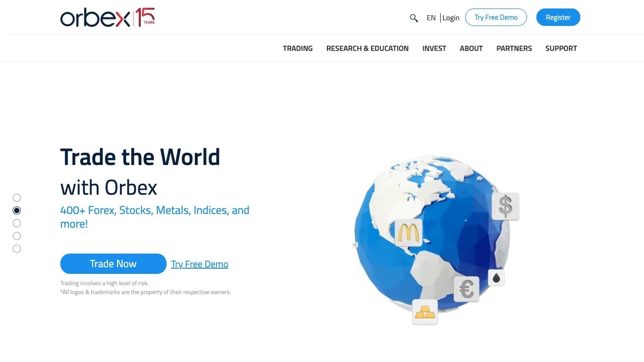
Task: Select the fourth slide indicator dot
Action: 17,236
